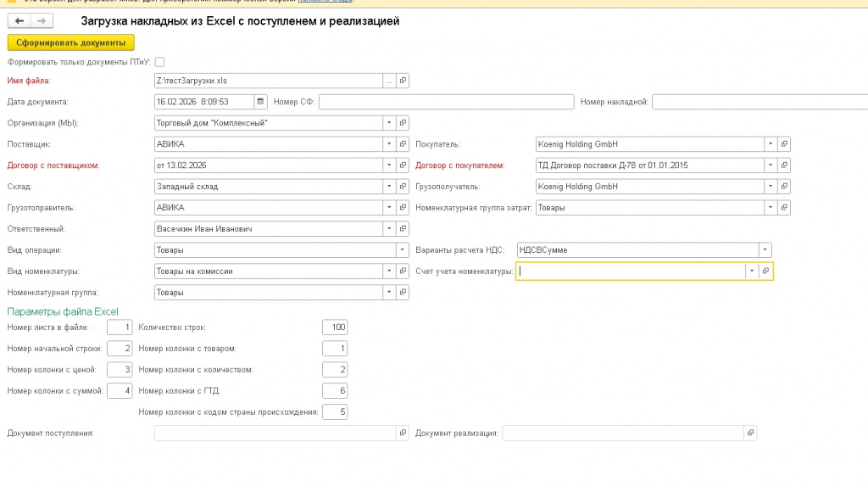Screen dimensions: 868x487
Task: Open calendar picker for Дата документа
Action: pyautogui.click(x=260, y=102)
